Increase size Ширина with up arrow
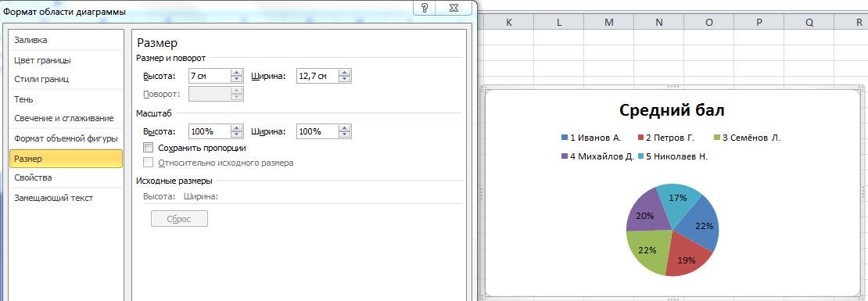The image size is (868, 301). point(345,73)
